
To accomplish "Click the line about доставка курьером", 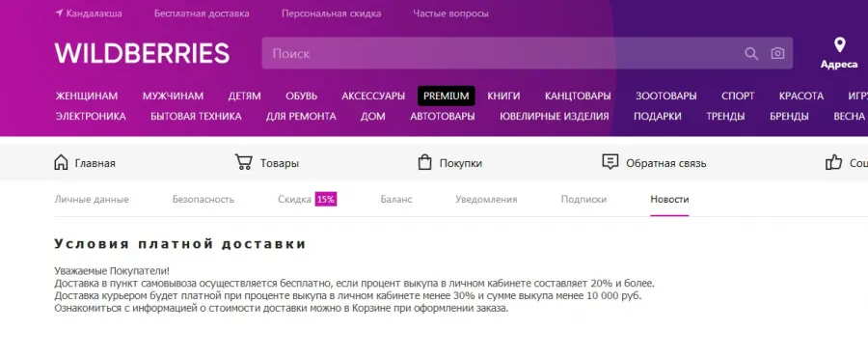I will [x=348, y=296].
